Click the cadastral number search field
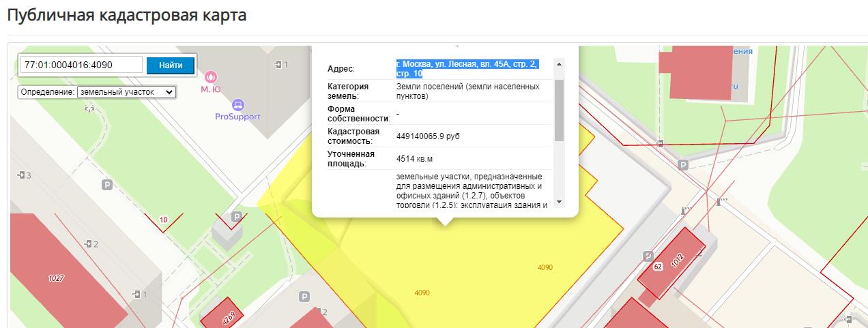Viewport: 868px width, 328px height. [81, 65]
